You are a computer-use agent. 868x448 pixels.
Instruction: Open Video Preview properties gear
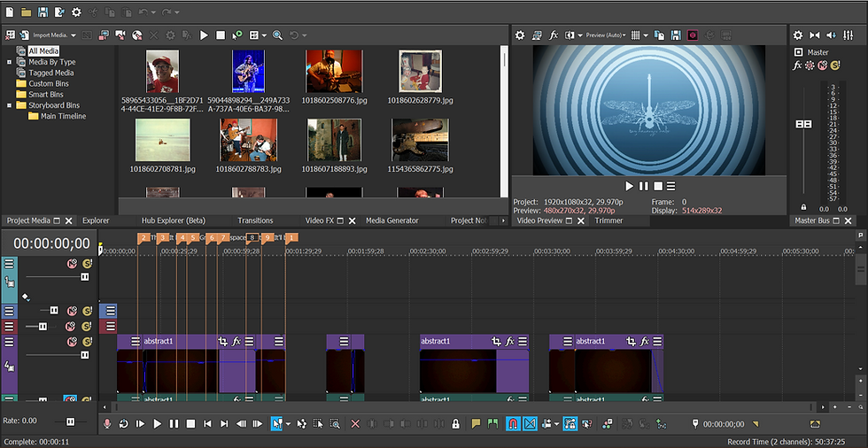(520, 35)
